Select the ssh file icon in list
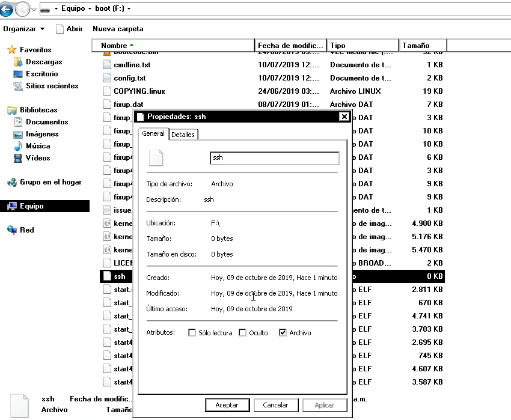 107,276
